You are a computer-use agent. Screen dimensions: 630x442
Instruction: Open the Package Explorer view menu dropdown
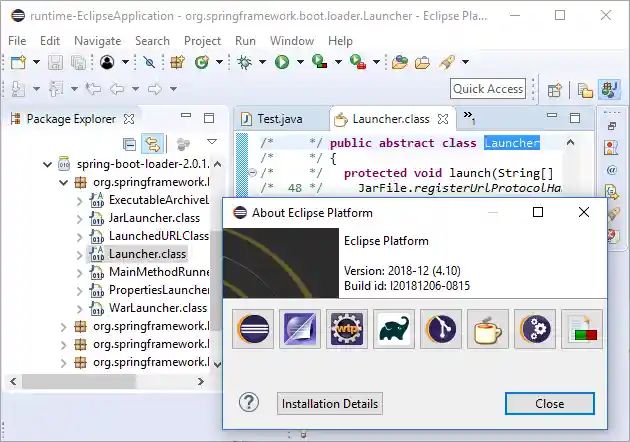coord(211,143)
